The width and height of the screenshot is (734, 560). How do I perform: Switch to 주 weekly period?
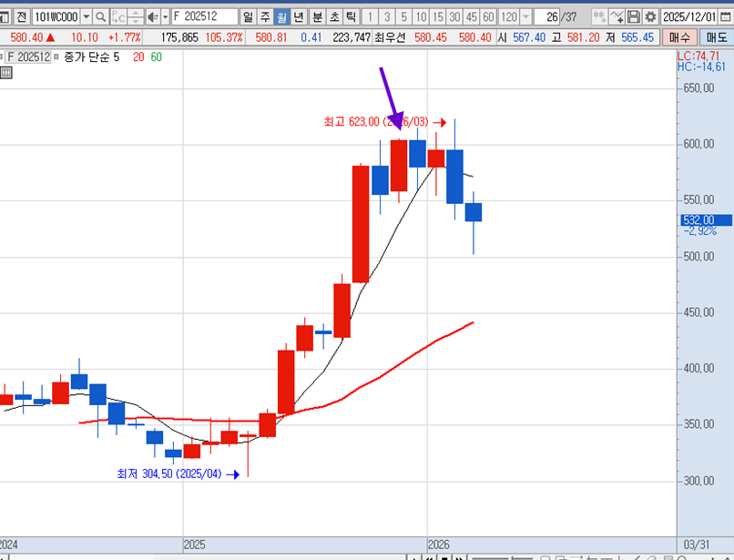click(265, 17)
